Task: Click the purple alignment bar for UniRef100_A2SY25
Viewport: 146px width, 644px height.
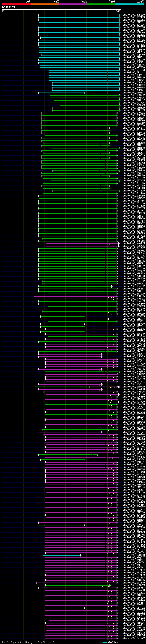Action: (83, 246)
